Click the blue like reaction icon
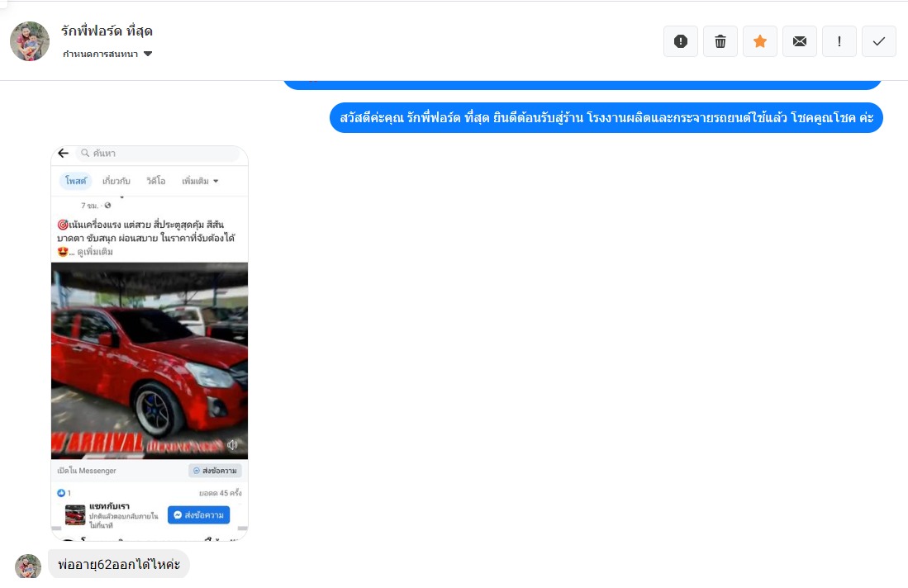 tap(60, 493)
